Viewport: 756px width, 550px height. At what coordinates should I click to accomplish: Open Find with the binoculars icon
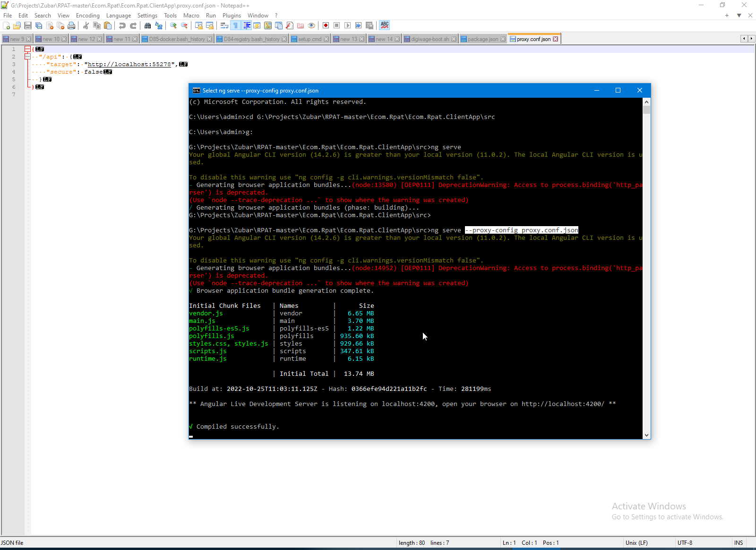(x=148, y=25)
